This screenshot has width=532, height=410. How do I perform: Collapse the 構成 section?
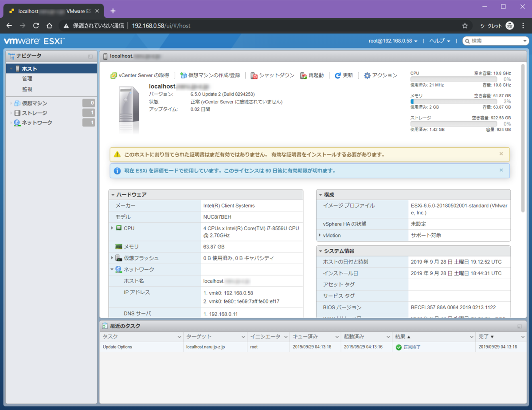click(x=321, y=195)
